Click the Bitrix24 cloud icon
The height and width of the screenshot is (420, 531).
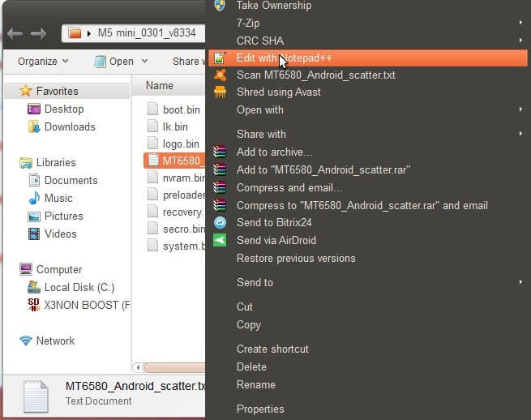point(220,222)
